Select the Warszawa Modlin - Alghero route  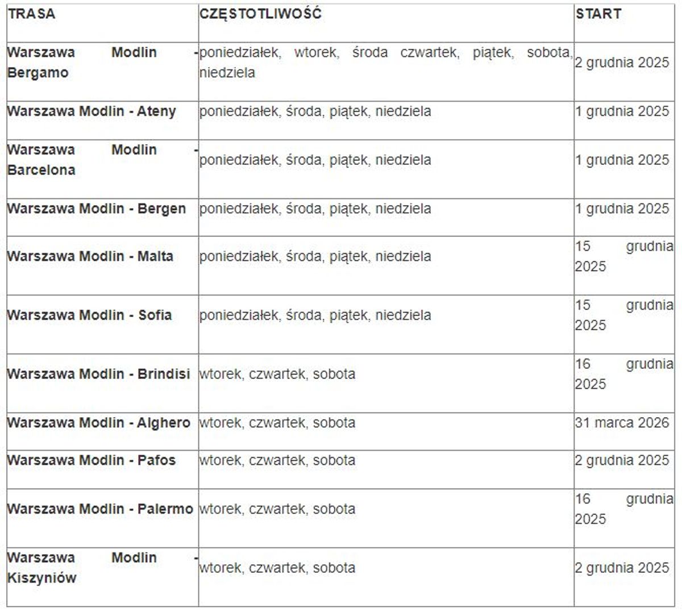pos(98,423)
